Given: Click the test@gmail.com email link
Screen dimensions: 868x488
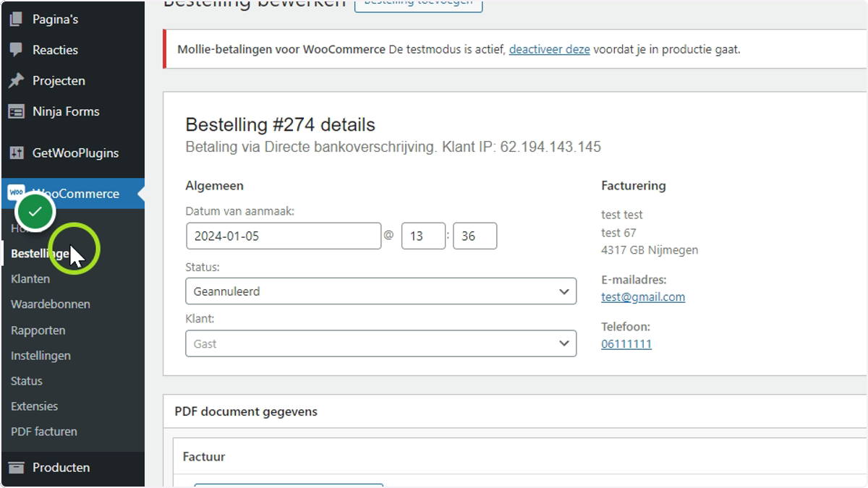Looking at the screenshot, I should 643,297.
